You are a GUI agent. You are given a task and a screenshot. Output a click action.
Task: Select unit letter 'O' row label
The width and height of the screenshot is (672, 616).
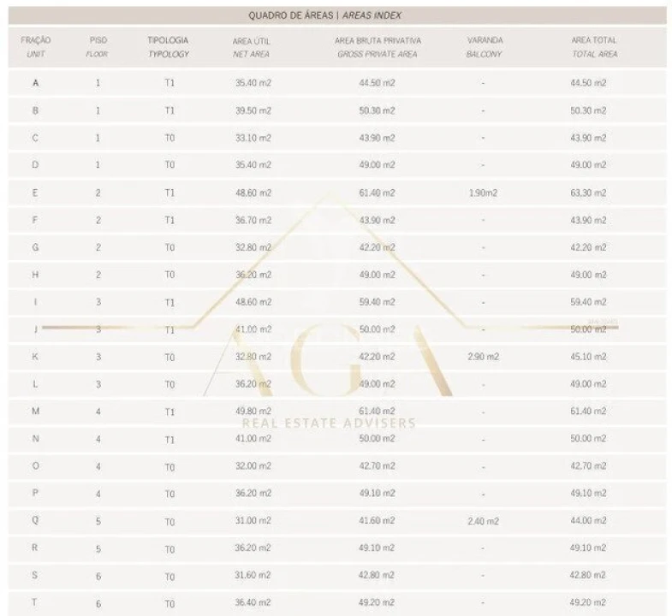pos(36,465)
